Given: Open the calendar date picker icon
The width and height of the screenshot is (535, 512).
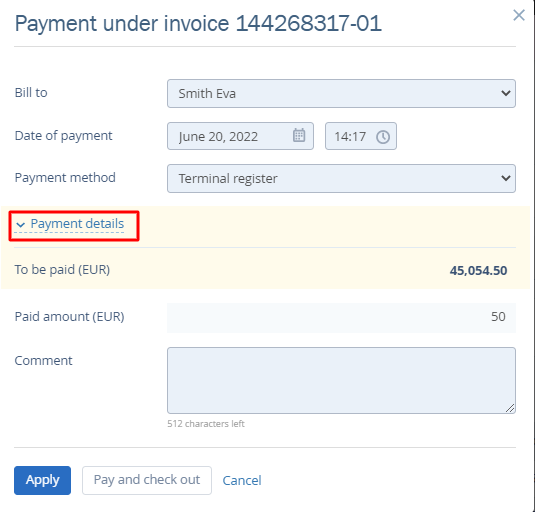Looking at the screenshot, I should tap(299, 135).
